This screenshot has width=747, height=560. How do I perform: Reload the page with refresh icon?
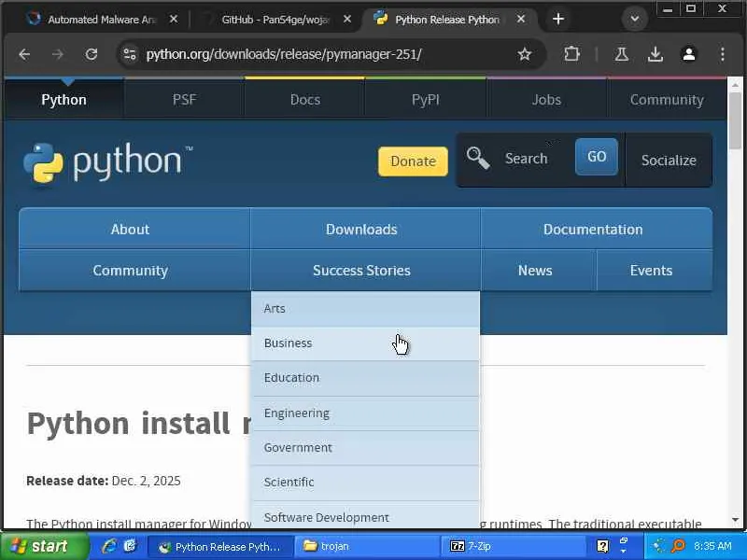coord(92,55)
